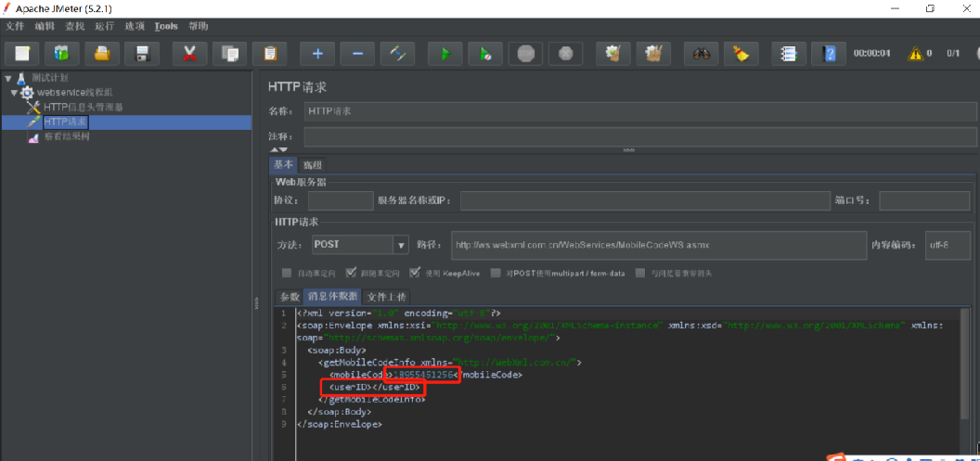Open the 帮助 menu
Image resolution: width=980 pixels, height=461 pixels.
click(198, 26)
